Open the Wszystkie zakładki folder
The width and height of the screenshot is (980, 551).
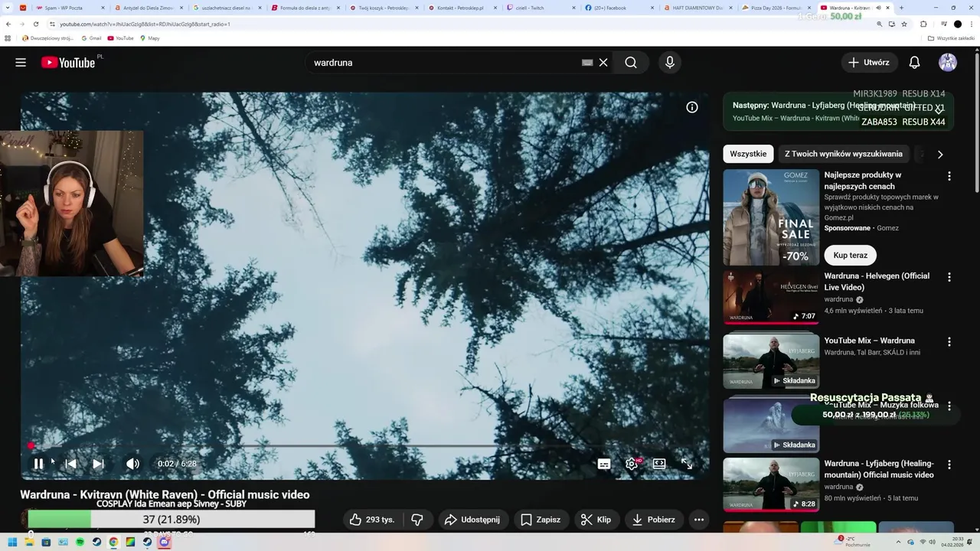click(x=951, y=37)
